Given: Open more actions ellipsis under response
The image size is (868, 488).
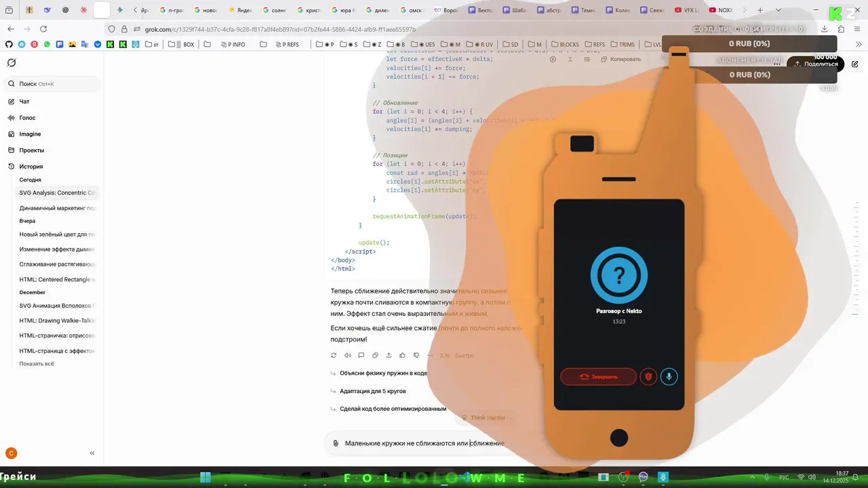Looking at the screenshot, I should [430, 355].
